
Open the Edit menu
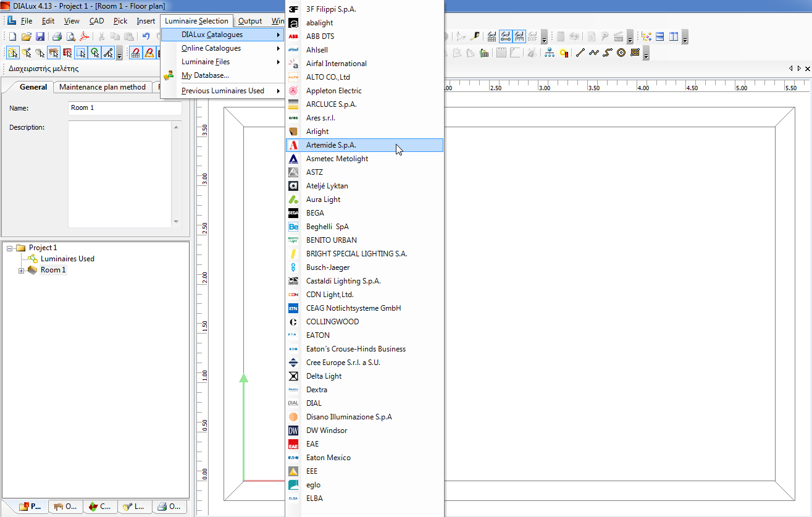coord(48,21)
